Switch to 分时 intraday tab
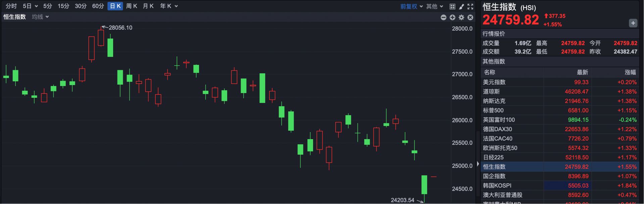 (11, 6)
